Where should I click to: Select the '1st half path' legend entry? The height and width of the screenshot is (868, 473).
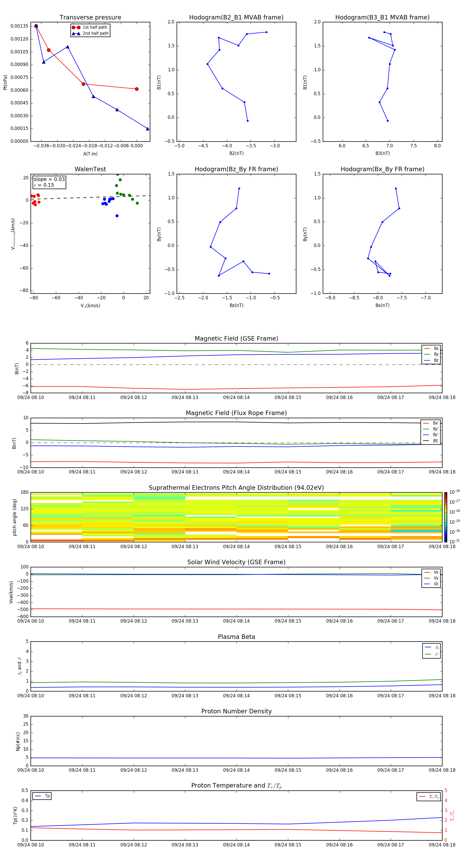coord(90,27)
